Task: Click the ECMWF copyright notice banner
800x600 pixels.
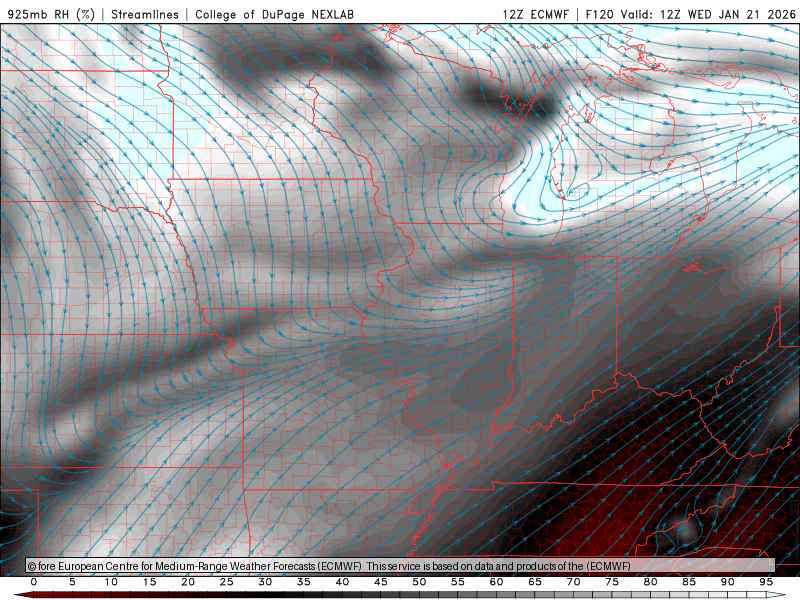Action: 401,566
